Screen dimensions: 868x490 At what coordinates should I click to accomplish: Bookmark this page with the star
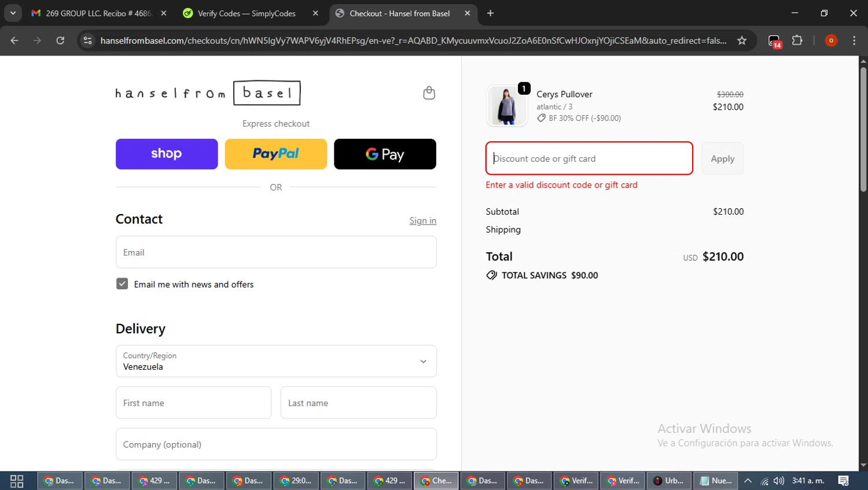(x=742, y=40)
